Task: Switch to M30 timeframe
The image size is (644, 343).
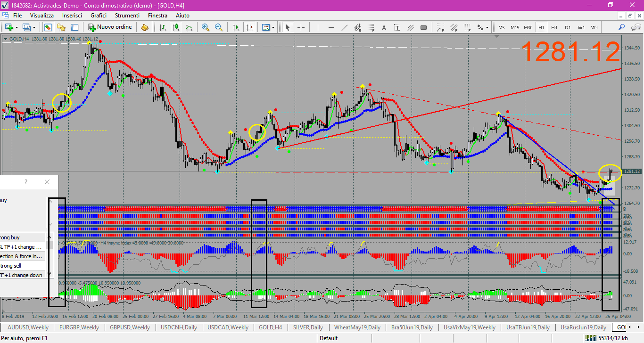Action: (x=528, y=27)
